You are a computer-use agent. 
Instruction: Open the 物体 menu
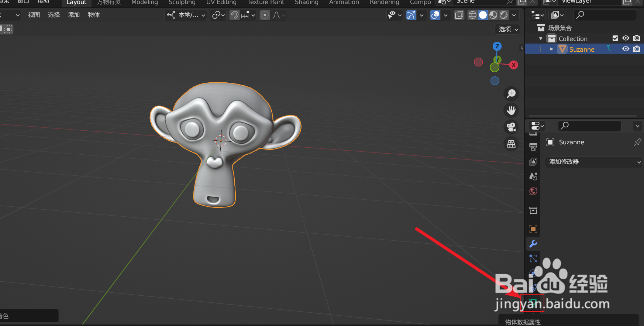94,15
